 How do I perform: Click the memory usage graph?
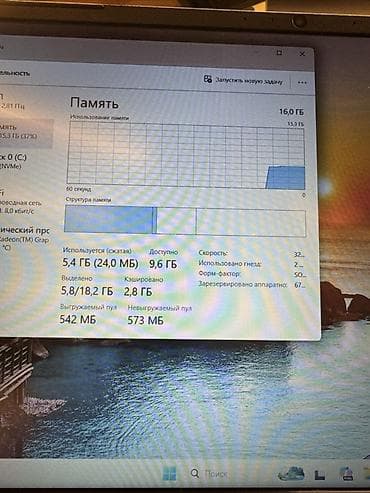[x=186, y=155]
